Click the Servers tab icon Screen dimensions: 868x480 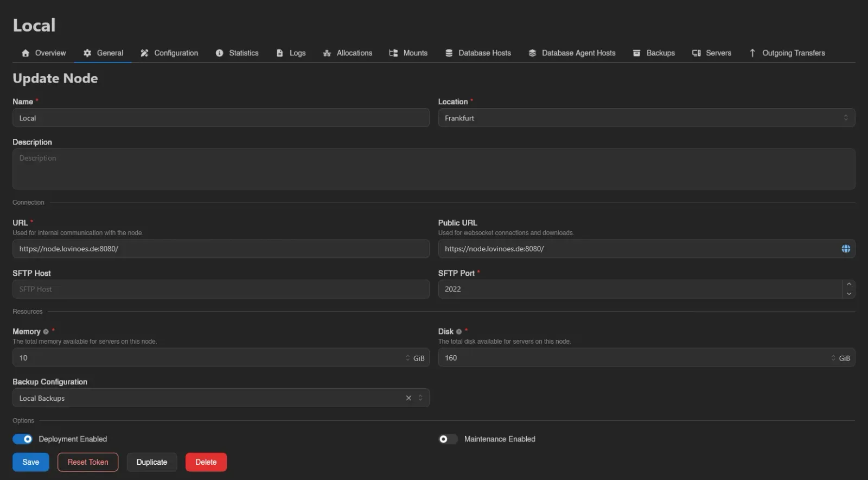697,53
